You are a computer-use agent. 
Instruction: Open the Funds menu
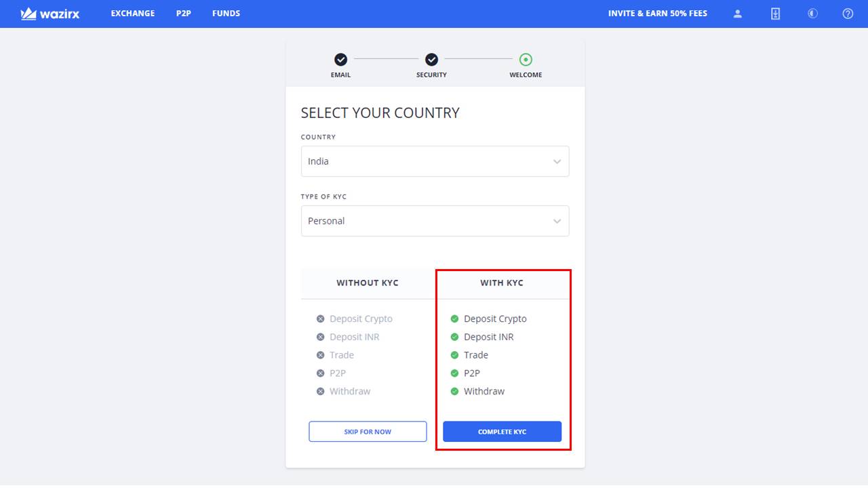click(226, 14)
